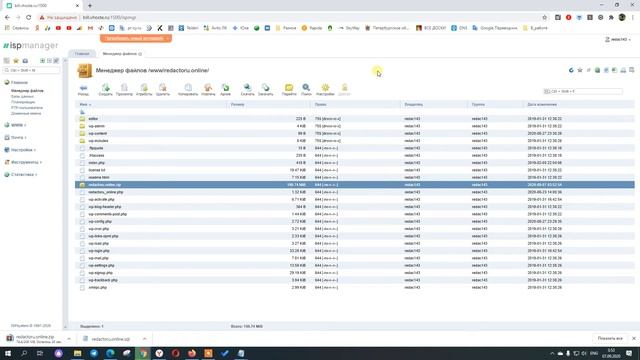This screenshot has height=360, width=640.
Task: Click the file list filter field at right
Action: pos(583,91)
